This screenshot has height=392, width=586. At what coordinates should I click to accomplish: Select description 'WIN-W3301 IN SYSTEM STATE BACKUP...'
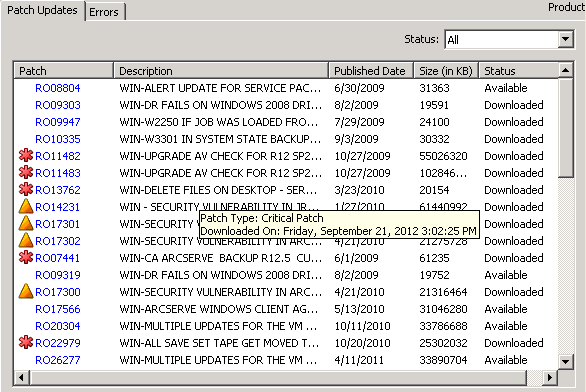pos(220,139)
